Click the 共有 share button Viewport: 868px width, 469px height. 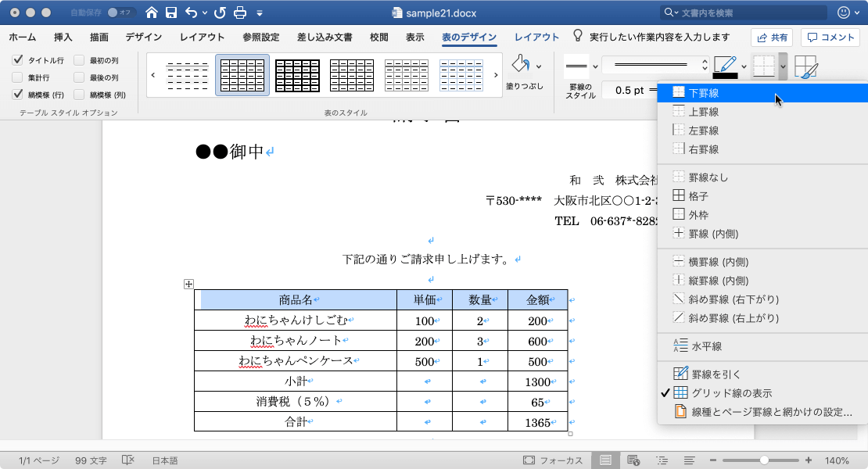tap(773, 37)
